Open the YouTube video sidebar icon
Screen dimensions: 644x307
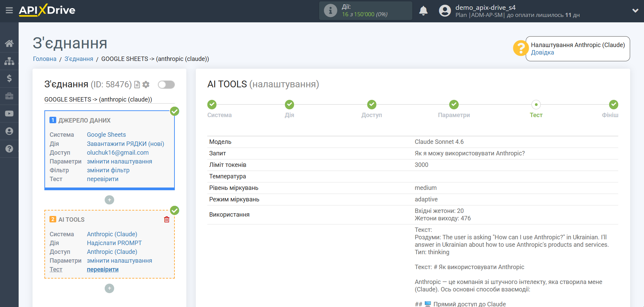[9, 114]
